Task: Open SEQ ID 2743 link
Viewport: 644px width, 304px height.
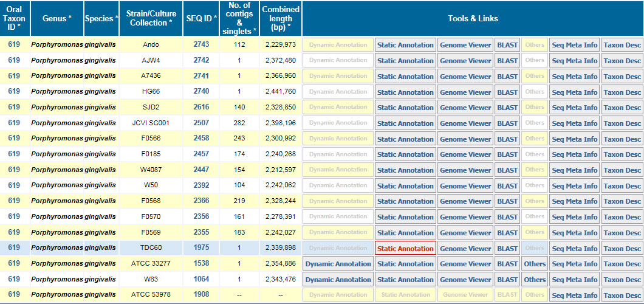Action: tap(201, 44)
